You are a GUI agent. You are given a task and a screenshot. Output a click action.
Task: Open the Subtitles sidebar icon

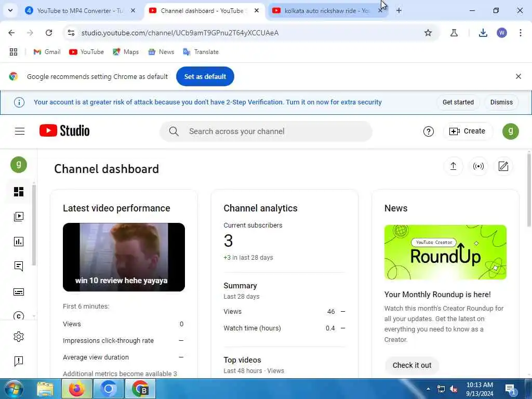(x=19, y=292)
